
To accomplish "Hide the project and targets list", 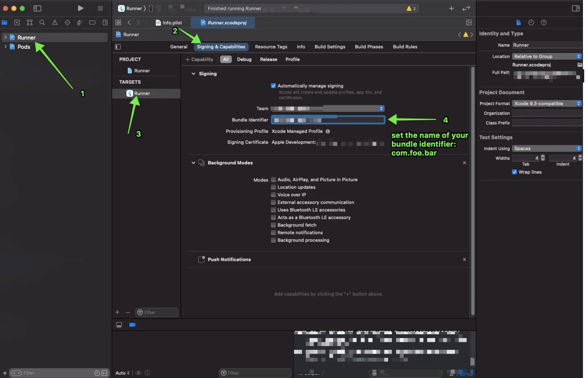I will (118, 47).
